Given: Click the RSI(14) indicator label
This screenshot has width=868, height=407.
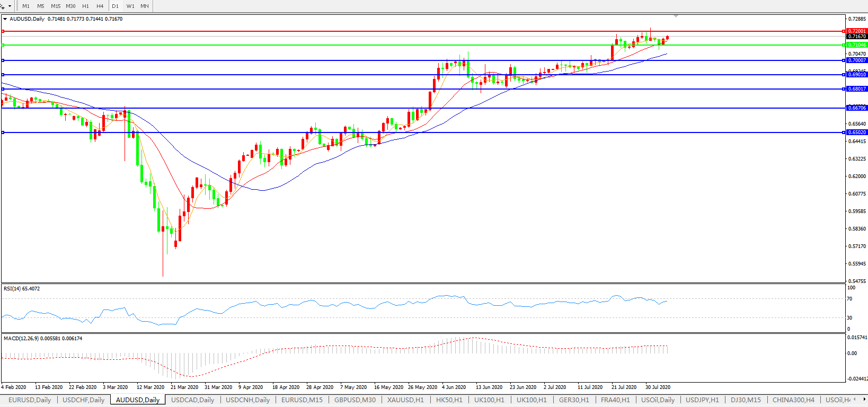Looking at the screenshot, I should (x=22, y=289).
